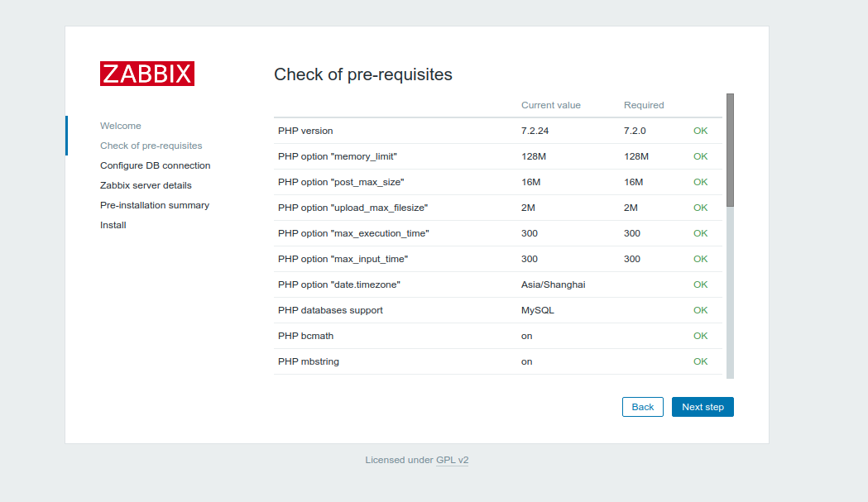868x502 pixels.
Task: Click the pre-requisites table scrollbar thumb
Action: (x=730, y=150)
